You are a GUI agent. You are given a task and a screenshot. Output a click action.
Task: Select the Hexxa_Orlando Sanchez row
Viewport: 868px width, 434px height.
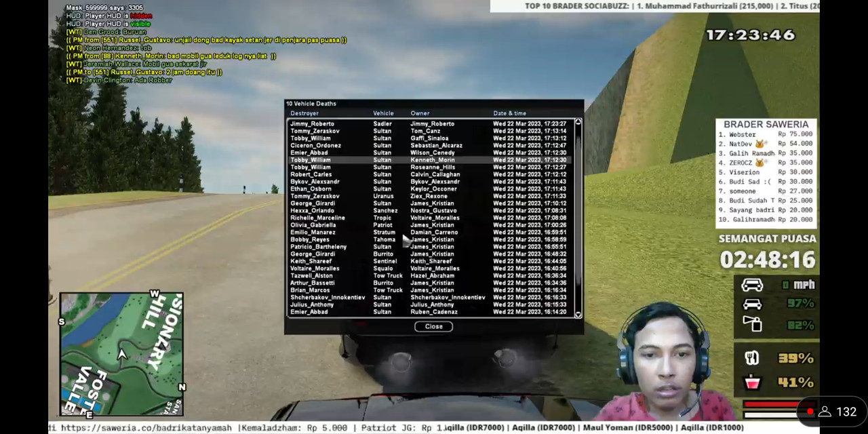point(431,210)
